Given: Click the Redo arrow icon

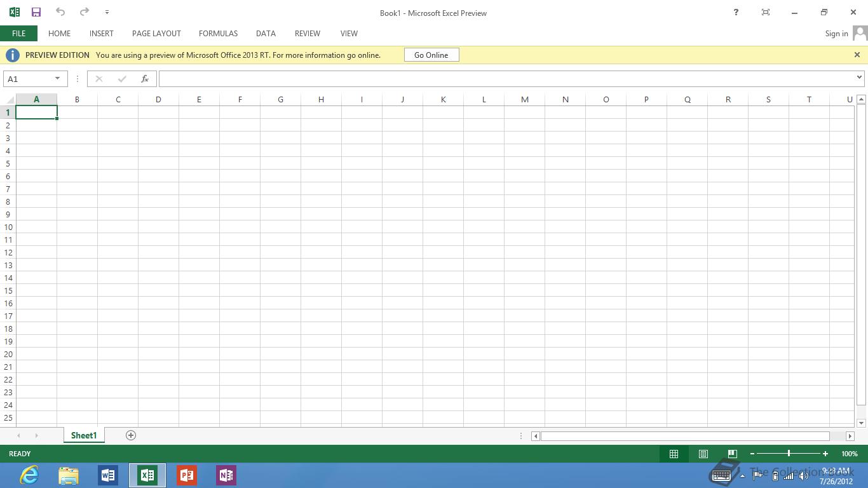Looking at the screenshot, I should click(84, 12).
